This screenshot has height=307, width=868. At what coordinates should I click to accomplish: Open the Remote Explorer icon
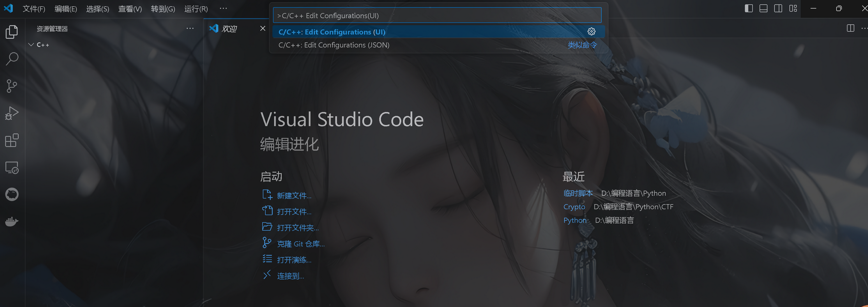pyautogui.click(x=12, y=168)
